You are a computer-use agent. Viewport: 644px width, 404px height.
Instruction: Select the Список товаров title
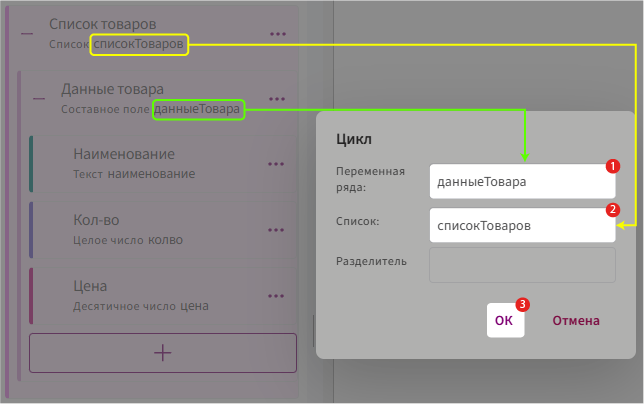(x=103, y=24)
